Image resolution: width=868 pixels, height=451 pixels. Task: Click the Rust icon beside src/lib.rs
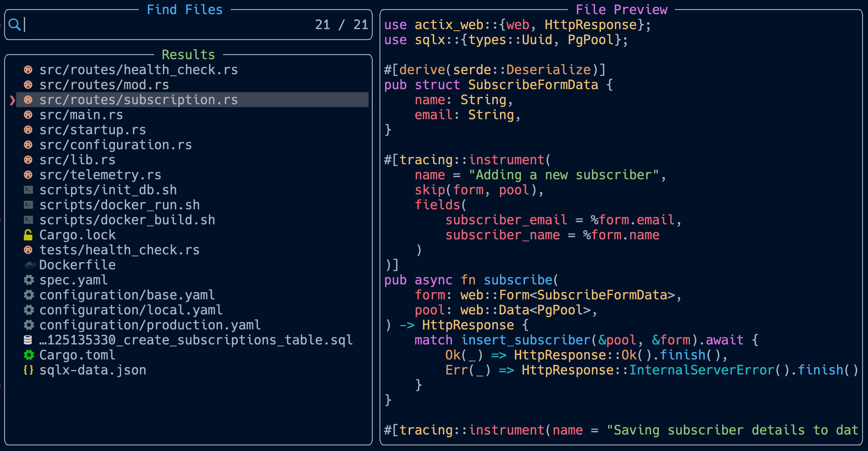coord(28,160)
